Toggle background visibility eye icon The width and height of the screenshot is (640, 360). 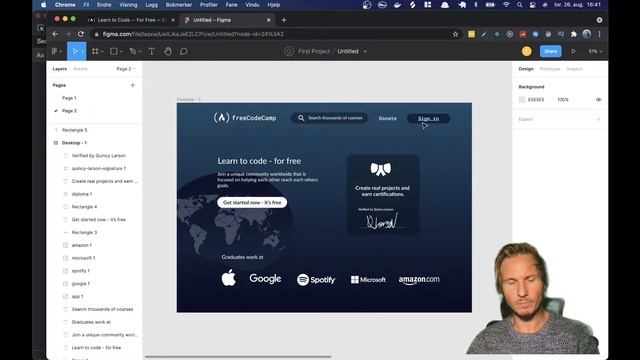598,100
